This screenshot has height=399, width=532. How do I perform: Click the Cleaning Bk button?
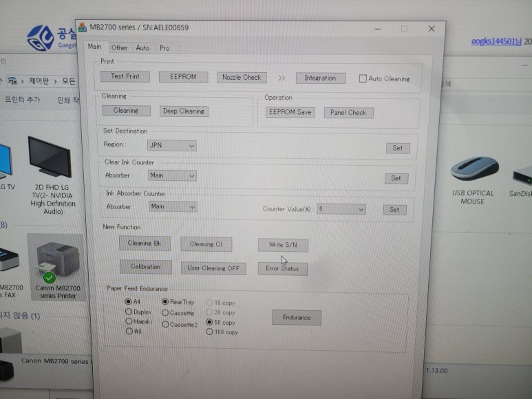pyautogui.click(x=145, y=244)
